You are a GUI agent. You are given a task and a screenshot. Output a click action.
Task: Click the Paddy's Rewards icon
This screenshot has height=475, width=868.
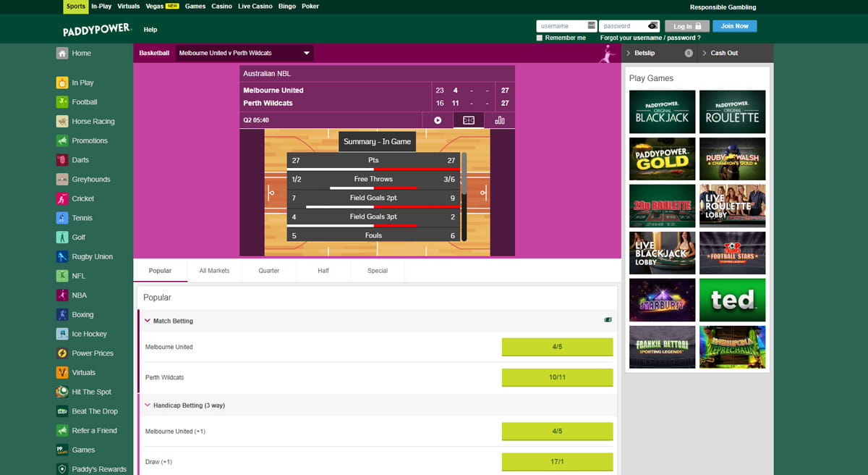point(62,469)
